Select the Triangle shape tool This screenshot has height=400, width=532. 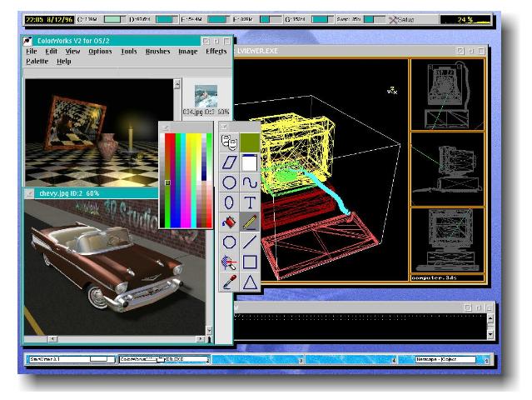(x=250, y=282)
